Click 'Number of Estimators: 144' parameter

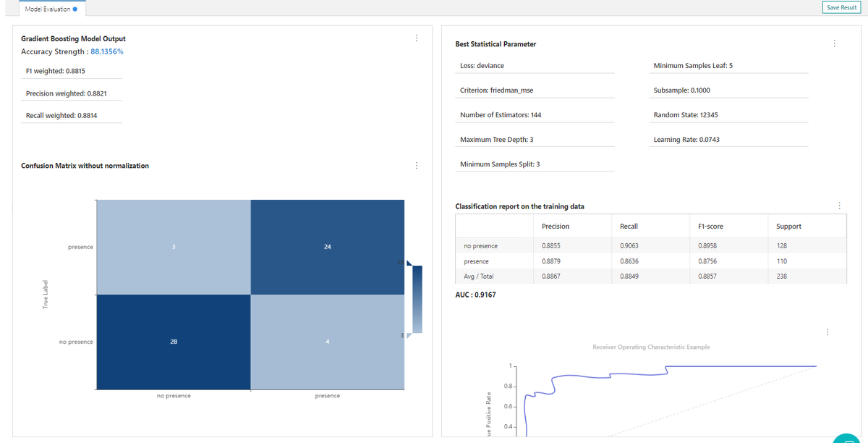[501, 115]
